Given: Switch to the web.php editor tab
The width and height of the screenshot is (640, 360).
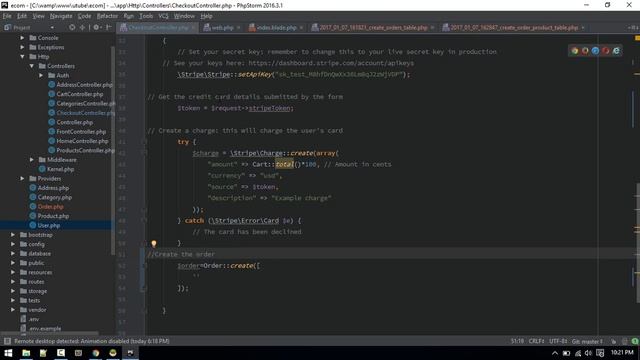Looking at the screenshot, I should 222,28.
